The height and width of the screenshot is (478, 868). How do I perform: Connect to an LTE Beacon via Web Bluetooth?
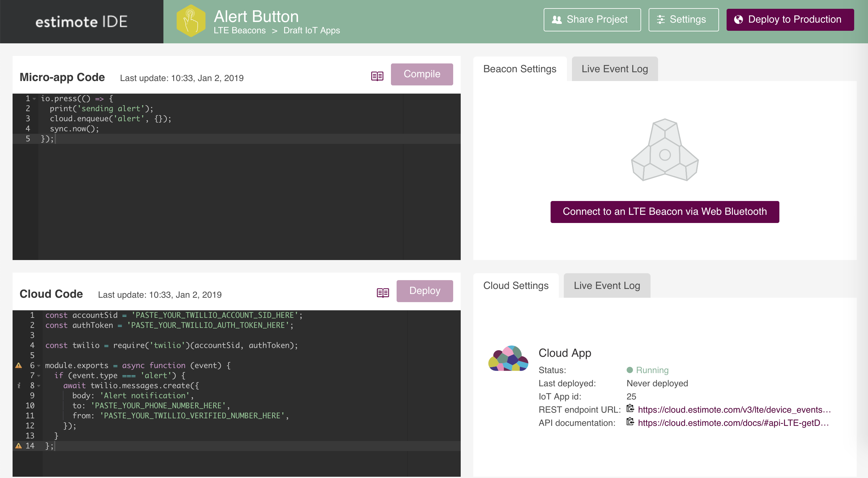coord(664,212)
